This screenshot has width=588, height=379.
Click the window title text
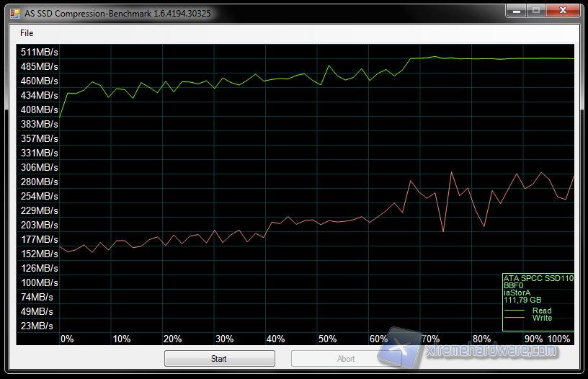(117, 14)
